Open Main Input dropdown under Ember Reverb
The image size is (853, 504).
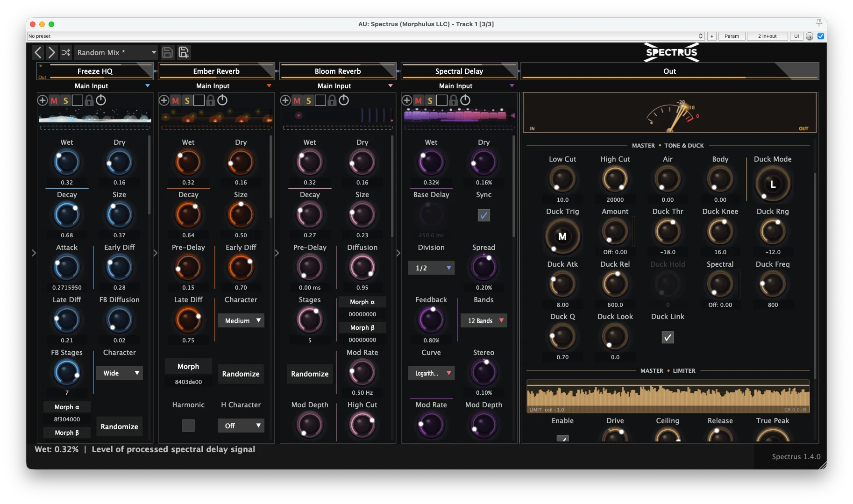click(x=217, y=86)
